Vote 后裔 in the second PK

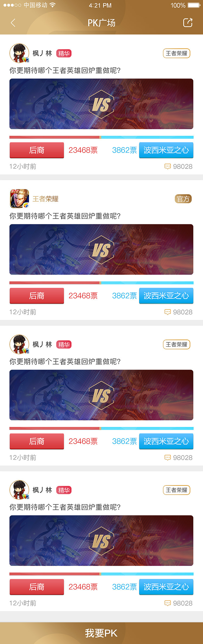[37, 296]
